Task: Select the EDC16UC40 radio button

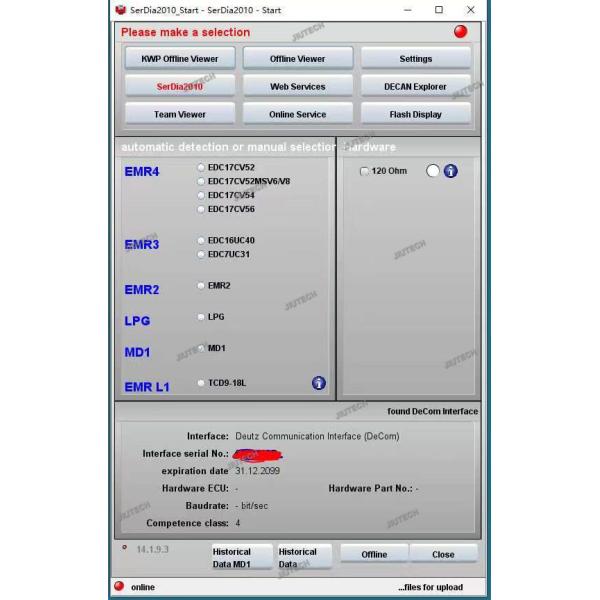Action: pos(201,240)
